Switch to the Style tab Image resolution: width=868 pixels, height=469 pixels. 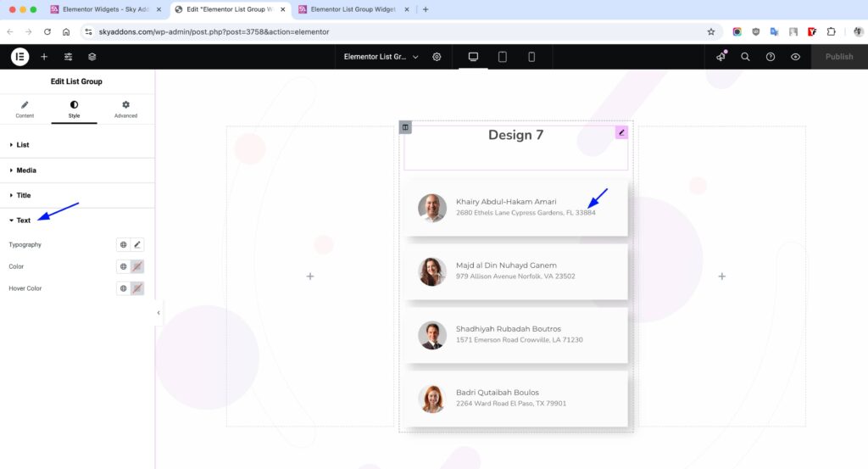coord(75,109)
